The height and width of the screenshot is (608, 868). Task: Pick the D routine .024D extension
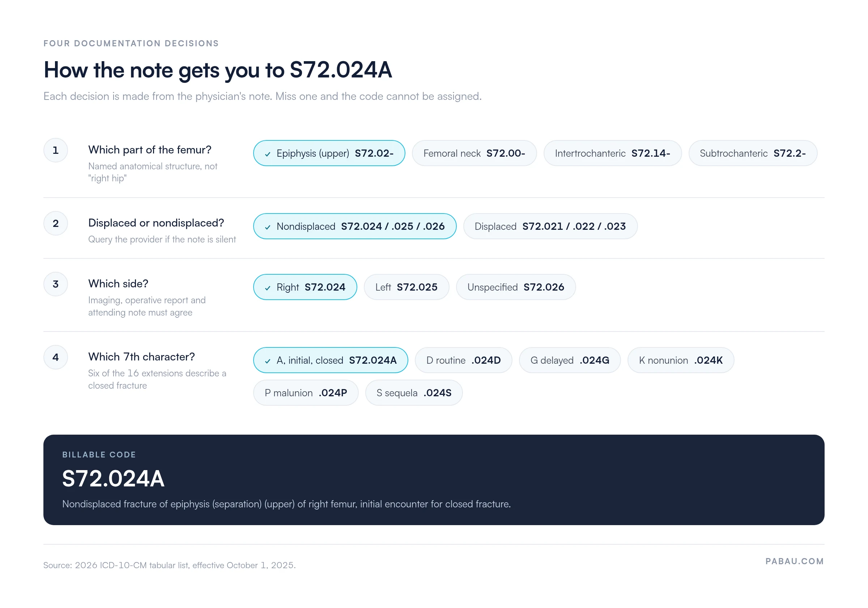click(464, 360)
